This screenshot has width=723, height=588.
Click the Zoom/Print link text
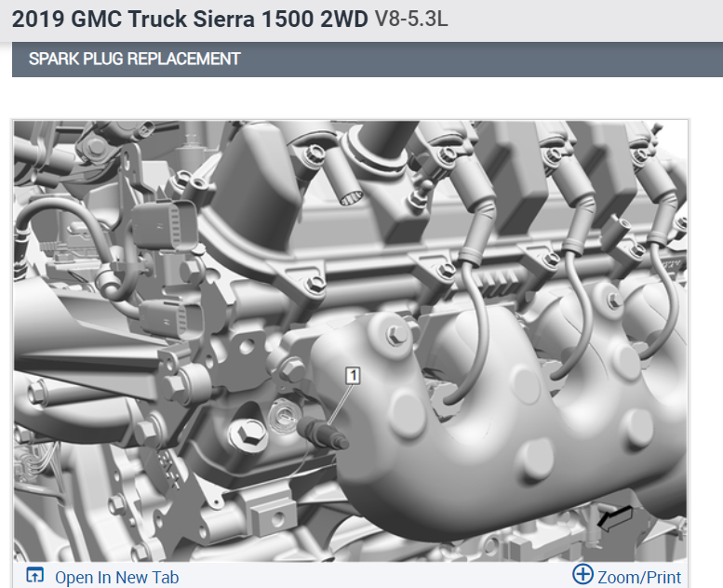pyautogui.click(x=639, y=578)
